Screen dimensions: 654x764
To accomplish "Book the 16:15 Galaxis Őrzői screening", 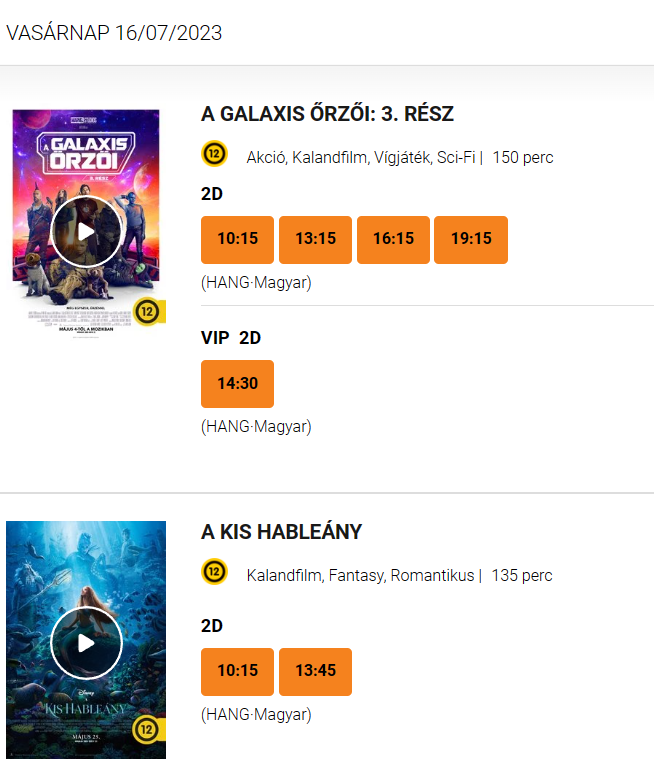I will point(393,240).
